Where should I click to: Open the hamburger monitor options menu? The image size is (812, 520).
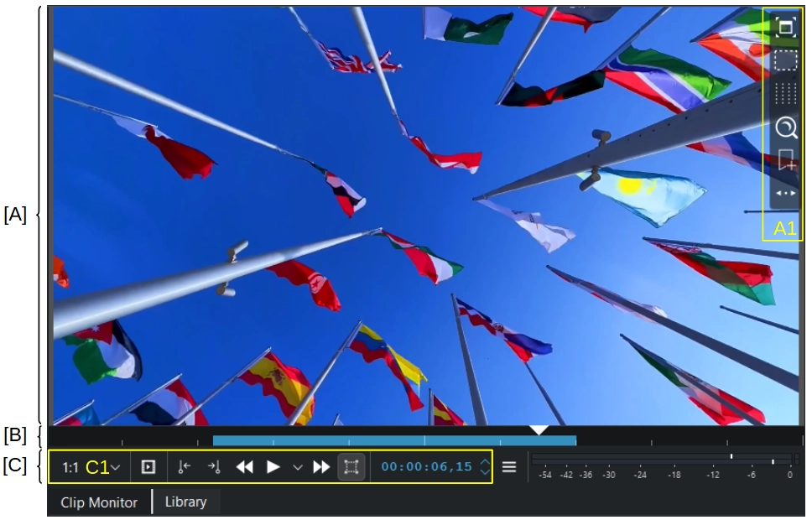pos(509,467)
